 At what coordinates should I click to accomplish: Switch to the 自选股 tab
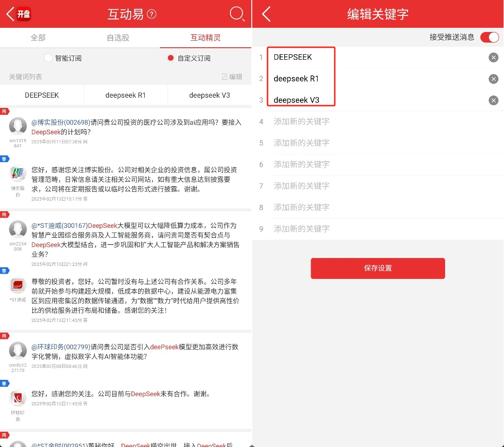pos(118,38)
